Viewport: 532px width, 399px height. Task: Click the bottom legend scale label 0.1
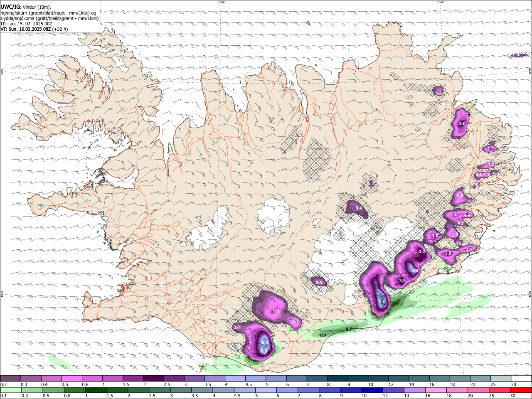(x=4, y=396)
